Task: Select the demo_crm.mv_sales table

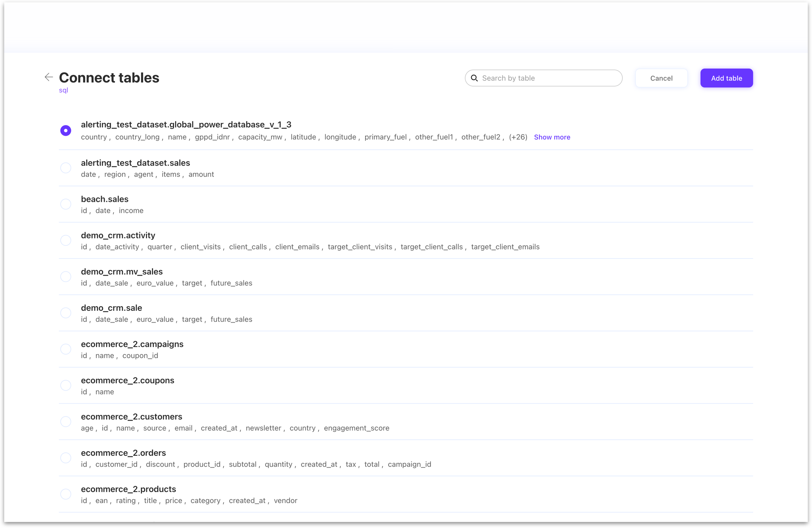Action: [x=66, y=277]
